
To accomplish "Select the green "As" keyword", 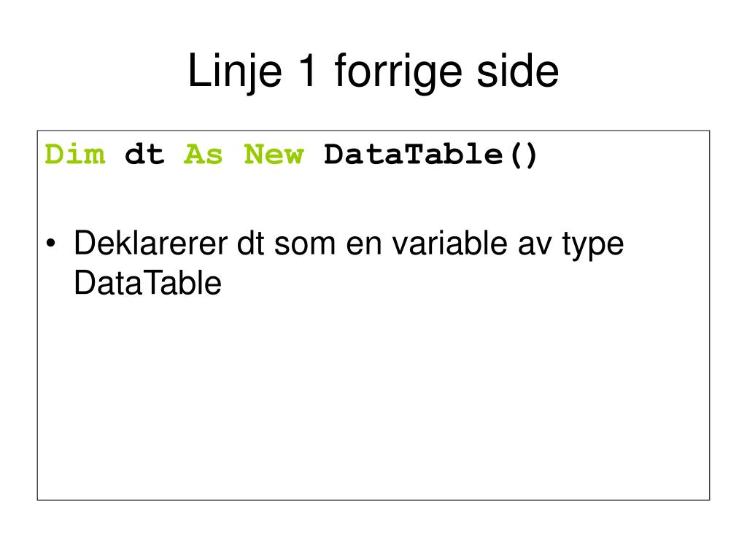I will coord(204,155).
